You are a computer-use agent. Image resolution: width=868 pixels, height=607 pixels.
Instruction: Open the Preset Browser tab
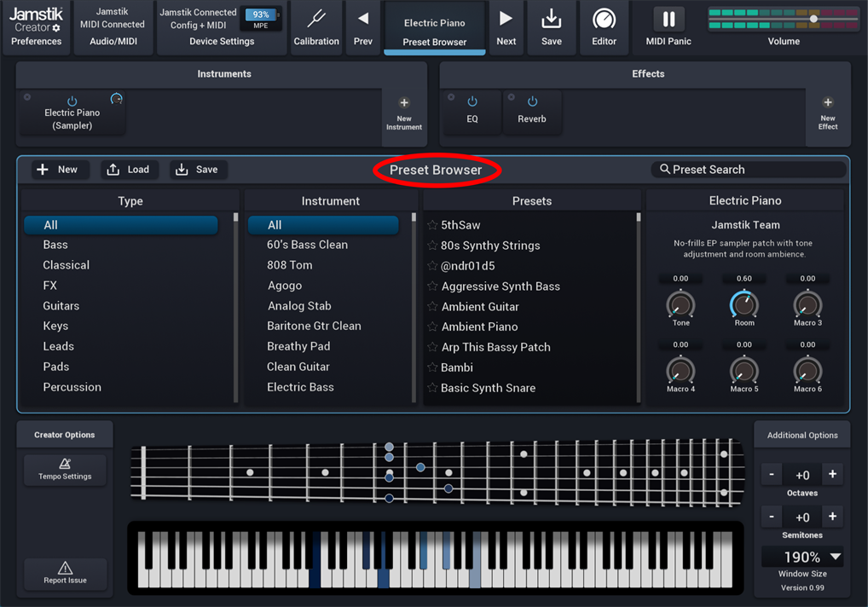click(x=435, y=29)
